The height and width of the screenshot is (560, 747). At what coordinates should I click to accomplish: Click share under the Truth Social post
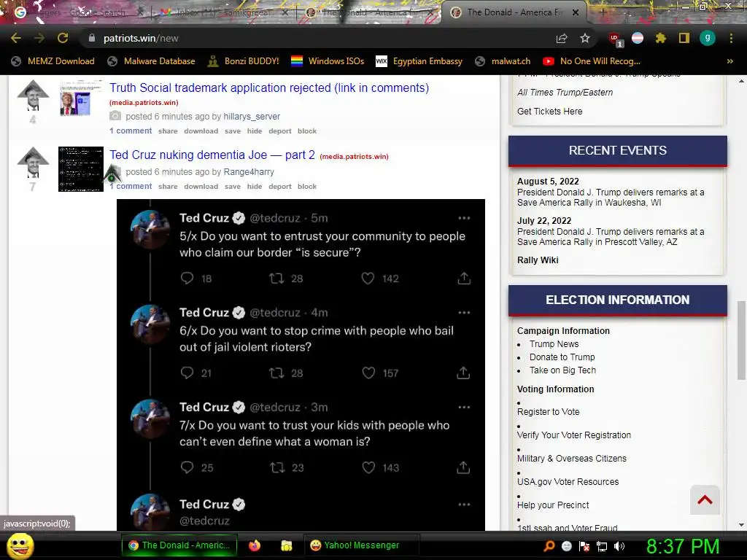[x=168, y=131]
